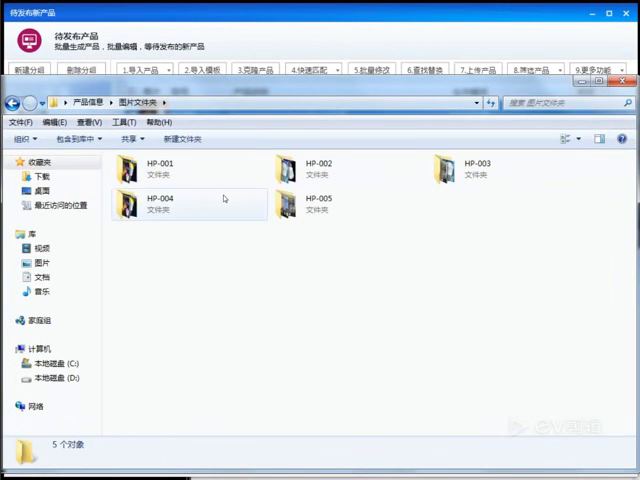Click 5.批量修改 in background window
Image resolution: width=640 pixels, height=480 pixels.
tap(372, 70)
